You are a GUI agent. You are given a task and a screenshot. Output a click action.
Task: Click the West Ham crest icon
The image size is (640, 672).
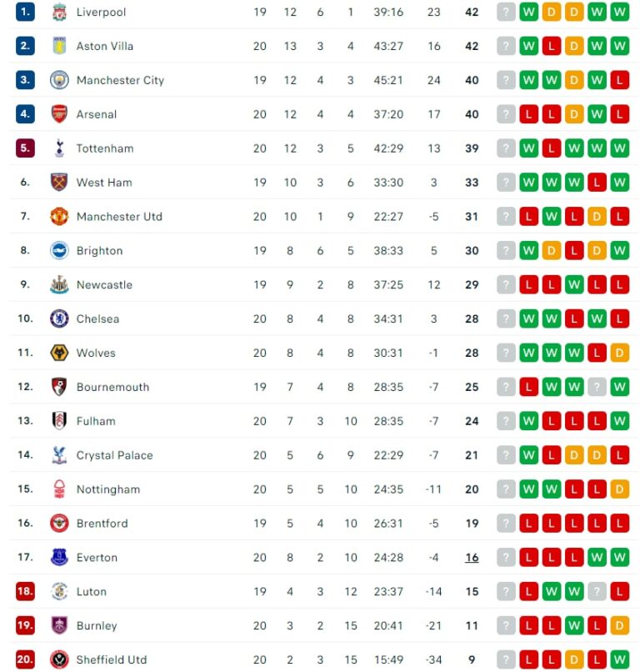[58, 183]
